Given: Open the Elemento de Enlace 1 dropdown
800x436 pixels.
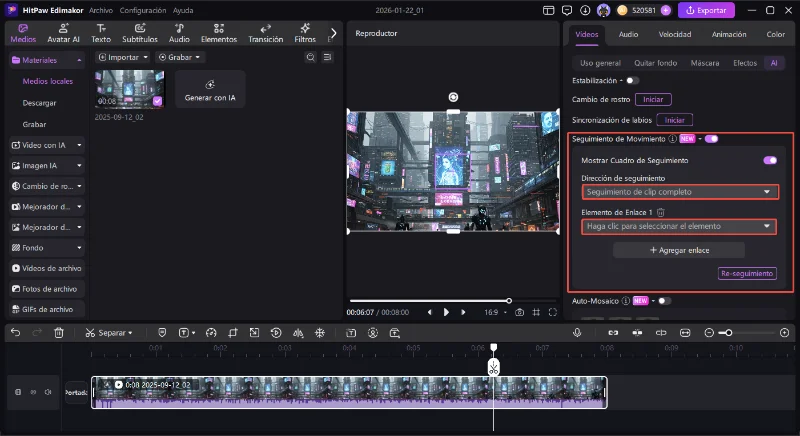Looking at the screenshot, I should 679,227.
